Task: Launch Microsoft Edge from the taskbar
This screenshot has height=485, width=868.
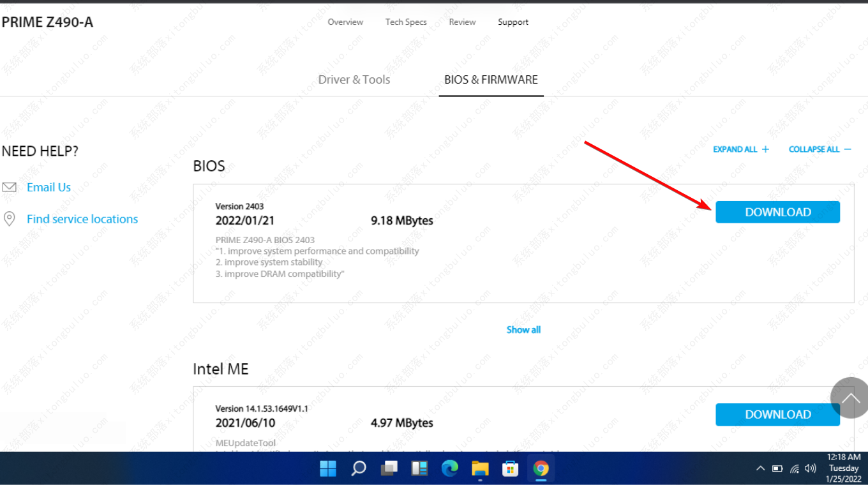Action: click(450, 468)
